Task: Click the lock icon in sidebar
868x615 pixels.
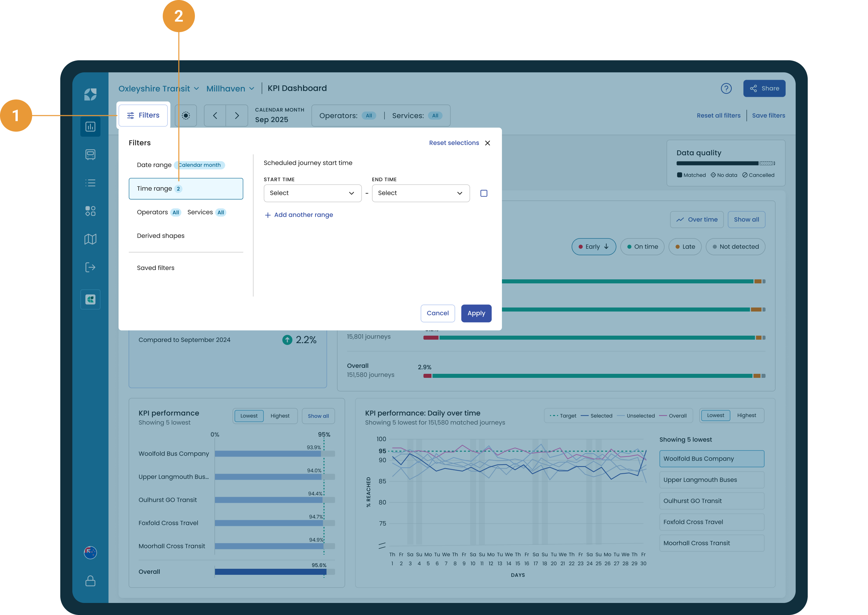Action: tap(90, 580)
